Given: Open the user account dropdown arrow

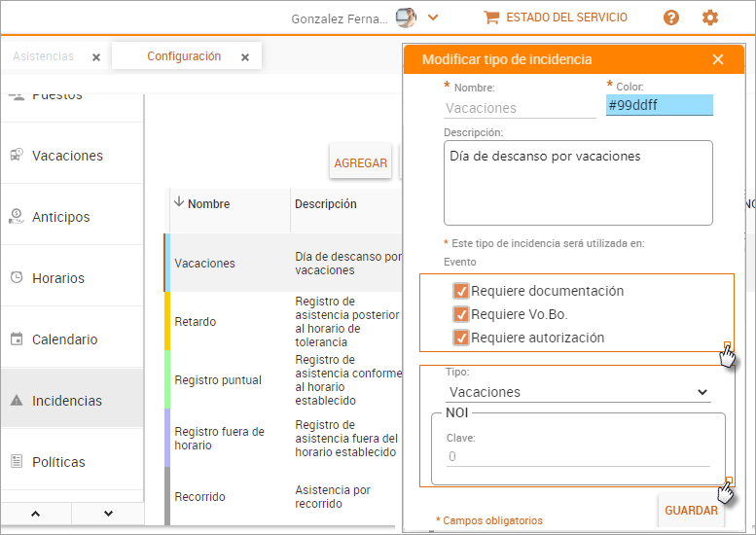Looking at the screenshot, I should point(433,18).
